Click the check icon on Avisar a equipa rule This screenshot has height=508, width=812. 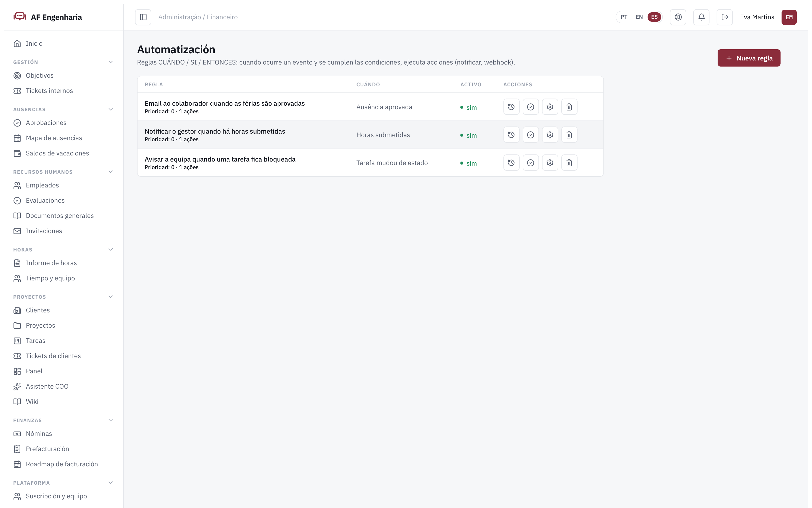531,163
